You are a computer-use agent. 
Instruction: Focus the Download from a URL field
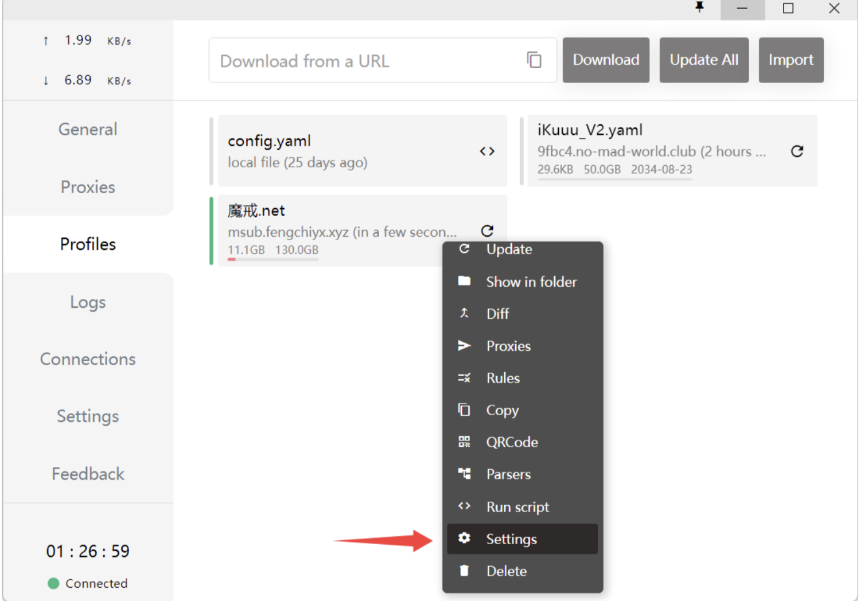383,60
